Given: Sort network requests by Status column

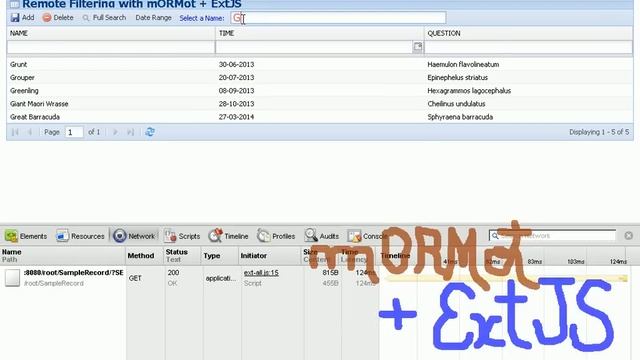Looking at the screenshot, I should [x=183, y=256].
